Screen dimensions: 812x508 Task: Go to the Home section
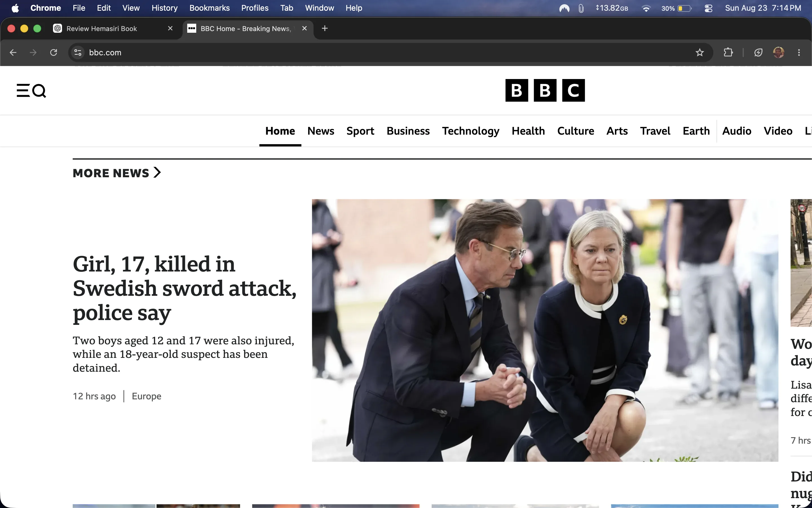[x=280, y=131]
